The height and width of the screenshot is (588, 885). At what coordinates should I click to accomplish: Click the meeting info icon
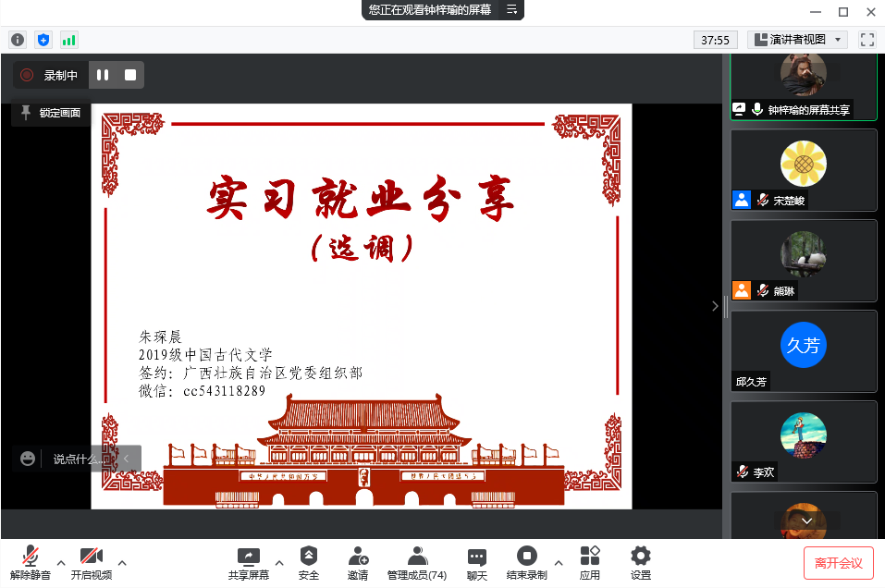pyautogui.click(x=17, y=40)
